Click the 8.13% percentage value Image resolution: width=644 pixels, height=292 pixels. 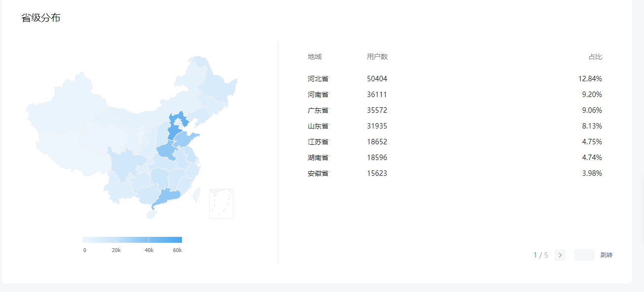(x=592, y=126)
